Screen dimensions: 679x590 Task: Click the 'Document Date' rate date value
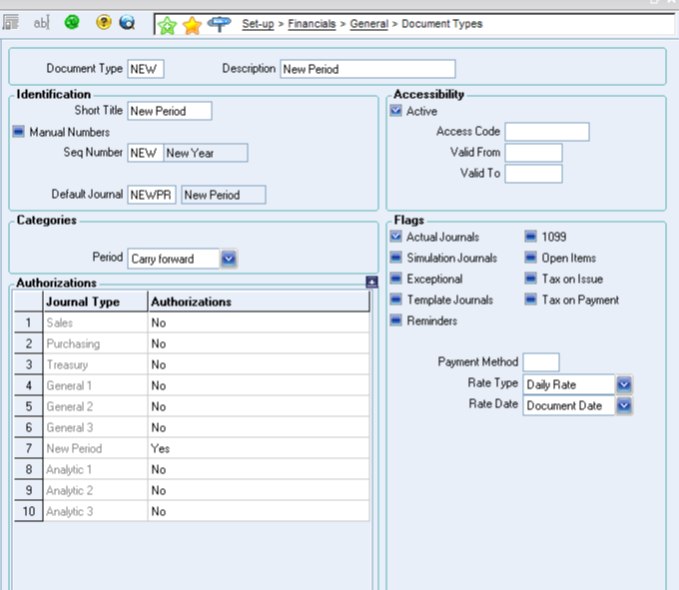click(569, 405)
